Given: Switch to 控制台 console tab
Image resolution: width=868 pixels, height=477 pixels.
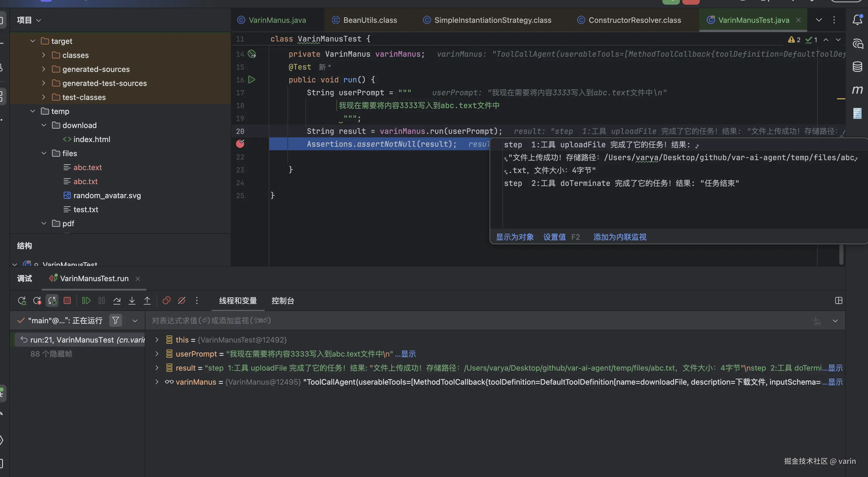Looking at the screenshot, I should (x=283, y=301).
